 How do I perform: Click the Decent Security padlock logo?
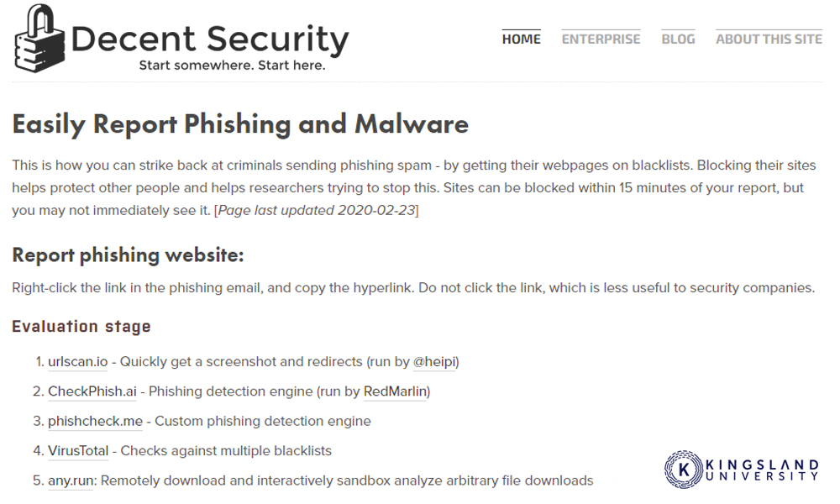click(39, 39)
